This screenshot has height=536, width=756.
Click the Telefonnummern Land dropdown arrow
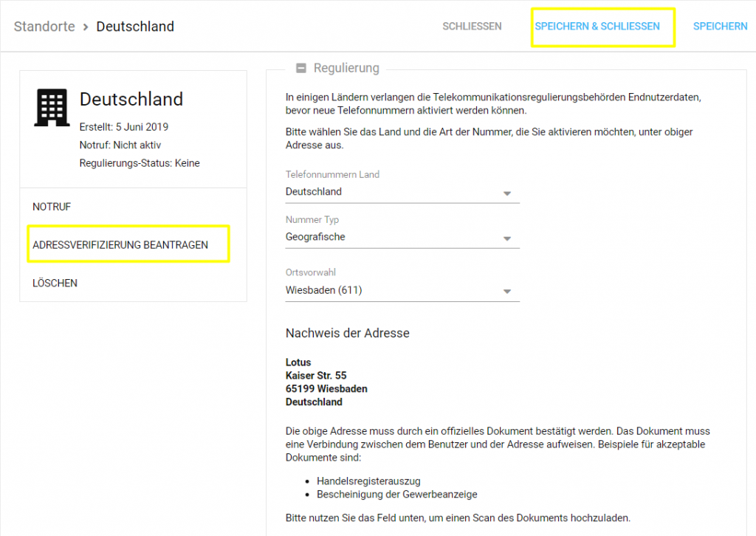(x=506, y=193)
